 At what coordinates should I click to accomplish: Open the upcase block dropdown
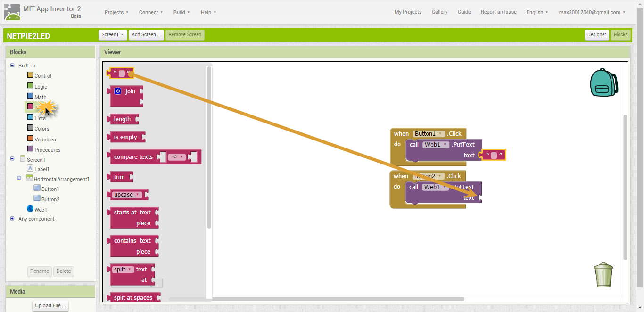point(127,195)
